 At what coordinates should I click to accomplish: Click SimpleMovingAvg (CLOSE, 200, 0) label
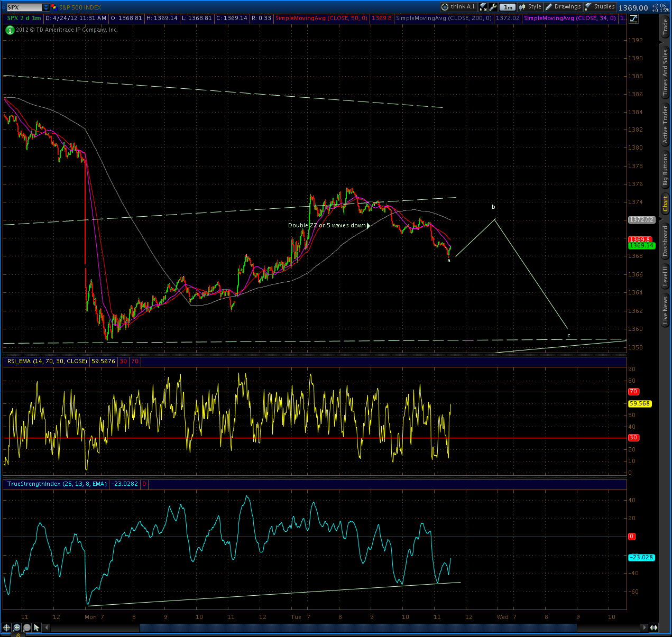pos(444,18)
